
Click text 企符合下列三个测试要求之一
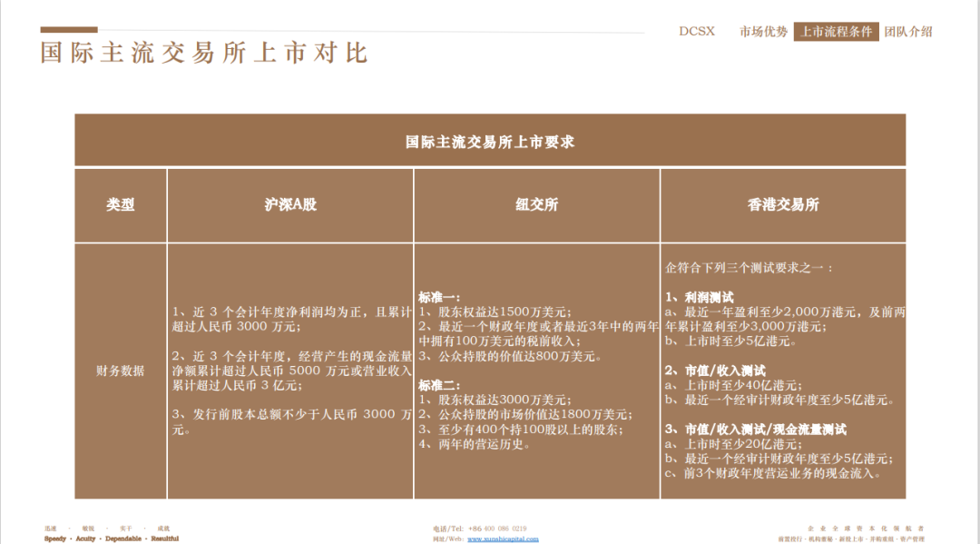pyautogui.click(x=749, y=268)
